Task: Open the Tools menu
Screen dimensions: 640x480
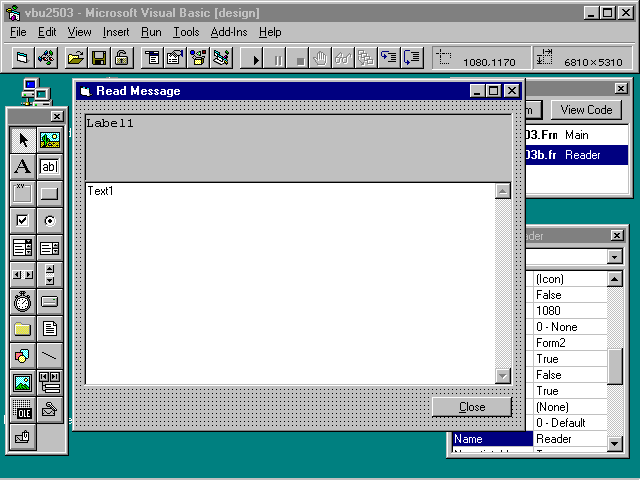Action: coord(186,32)
